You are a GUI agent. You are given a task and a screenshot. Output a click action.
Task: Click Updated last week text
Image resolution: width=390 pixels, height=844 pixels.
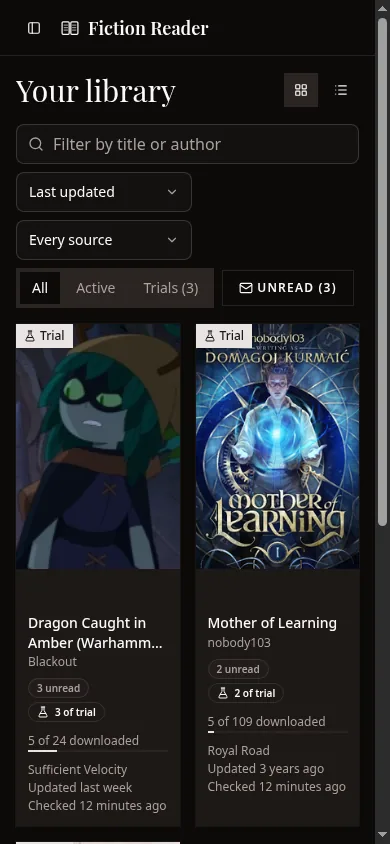(x=80, y=787)
